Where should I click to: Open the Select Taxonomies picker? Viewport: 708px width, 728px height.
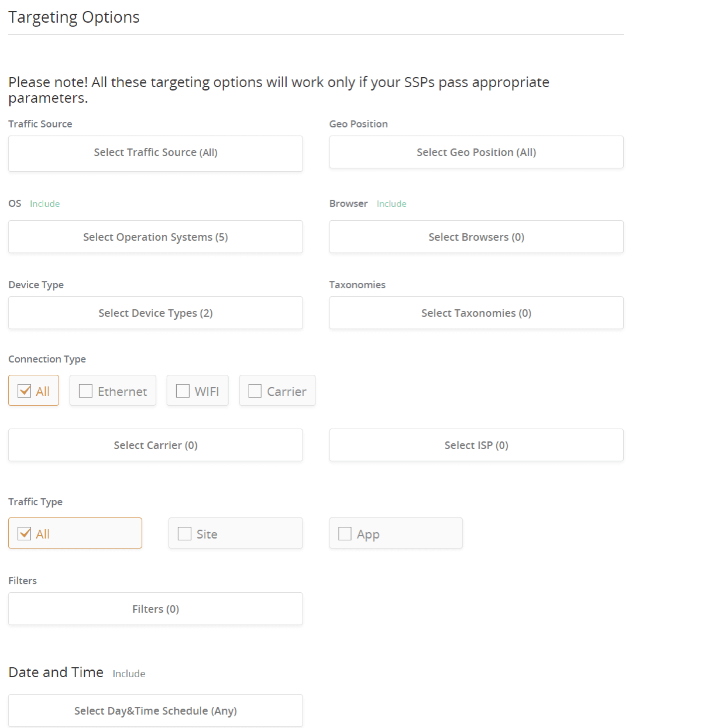coord(476,313)
